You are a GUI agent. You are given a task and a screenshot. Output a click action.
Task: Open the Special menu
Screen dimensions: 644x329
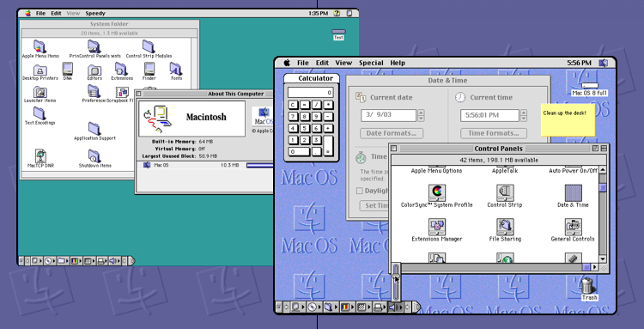pos(371,63)
